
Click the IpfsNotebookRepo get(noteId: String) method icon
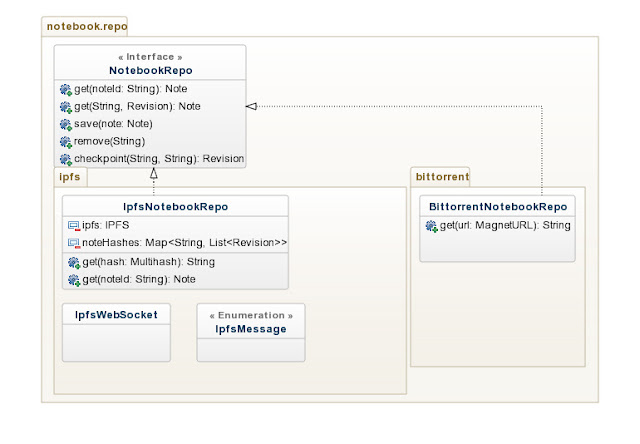pyautogui.click(x=73, y=279)
